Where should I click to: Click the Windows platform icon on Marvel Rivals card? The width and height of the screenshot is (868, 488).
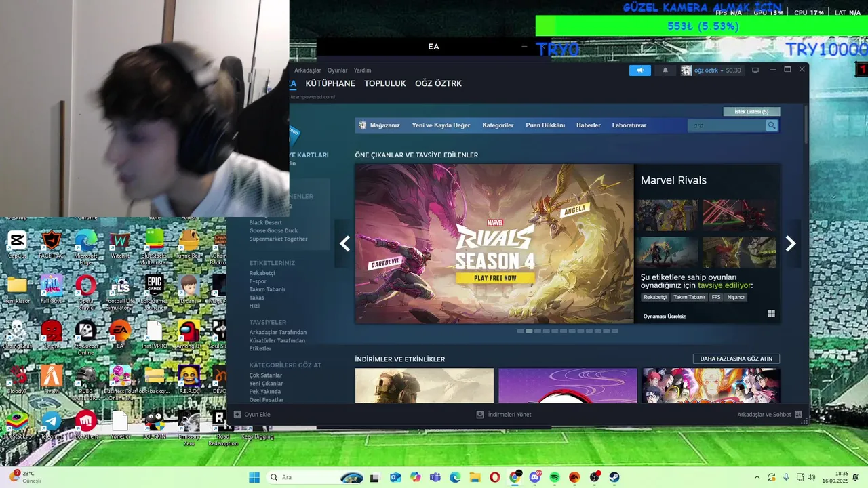pyautogui.click(x=771, y=314)
